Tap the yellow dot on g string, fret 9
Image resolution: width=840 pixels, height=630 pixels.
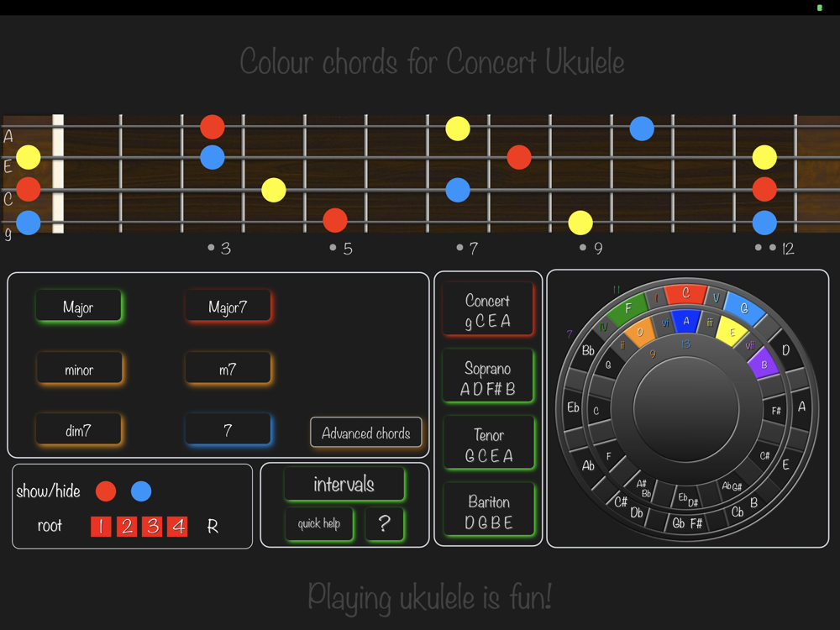pyautogui.click(x=580, y=223)
